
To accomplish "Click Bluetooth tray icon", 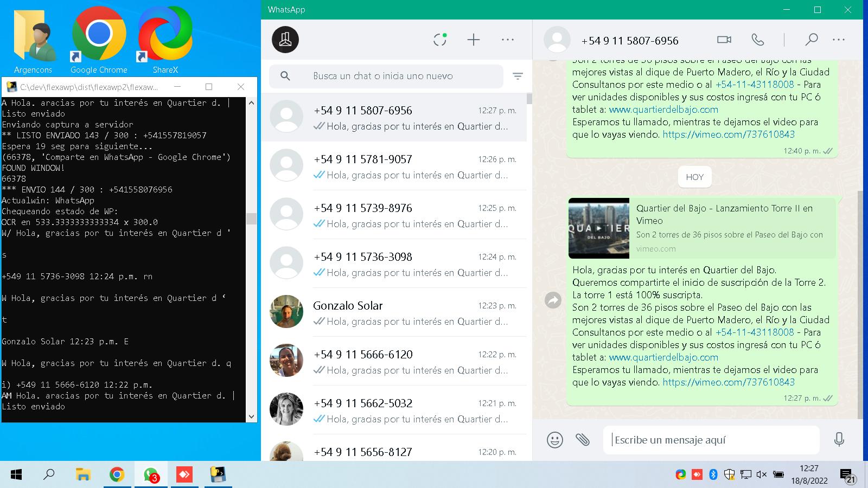I will pos(713,474).
